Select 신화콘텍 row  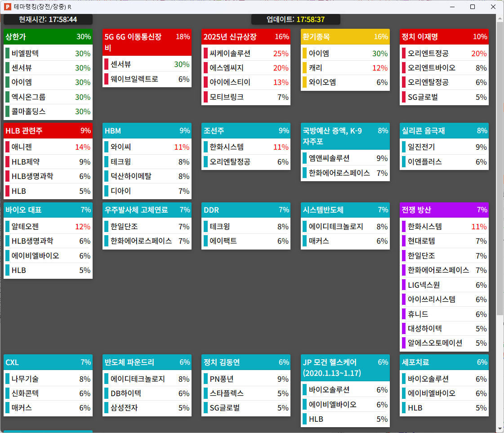[48, 393]
